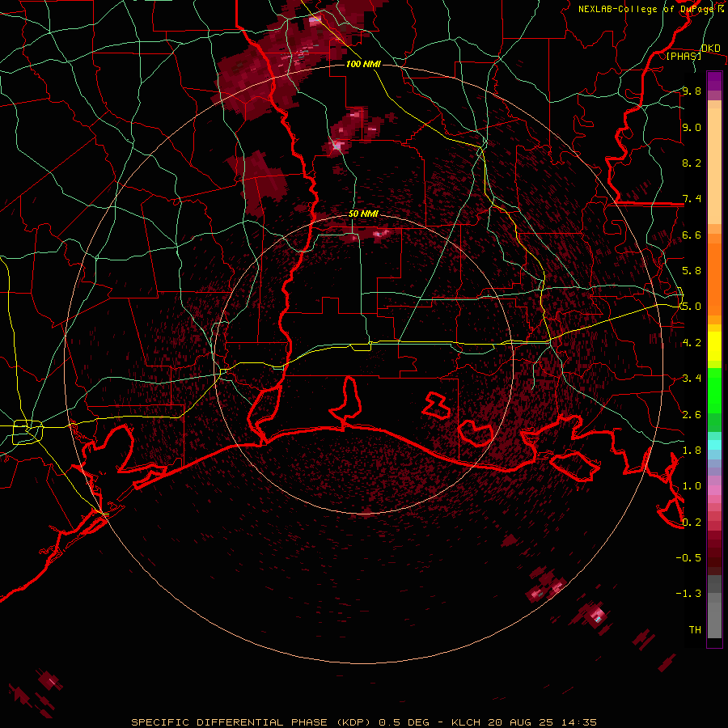Click the [PHAS] product label

click(684, 56)
